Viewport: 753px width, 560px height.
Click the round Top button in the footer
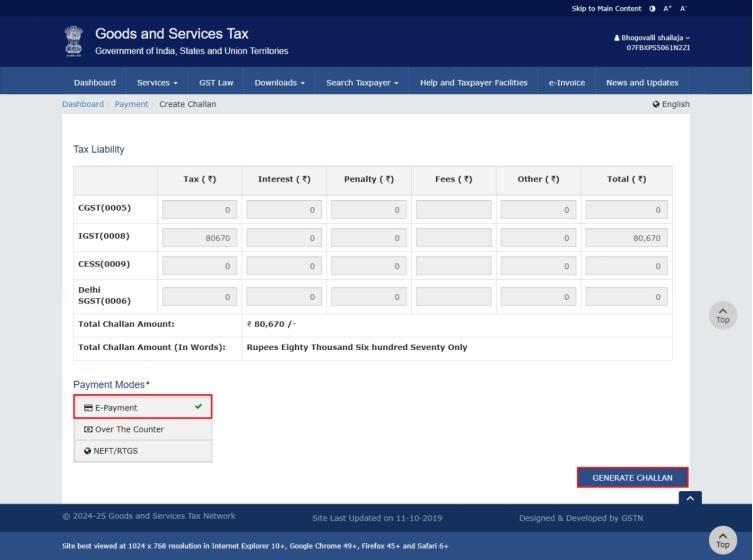(723, 540)
